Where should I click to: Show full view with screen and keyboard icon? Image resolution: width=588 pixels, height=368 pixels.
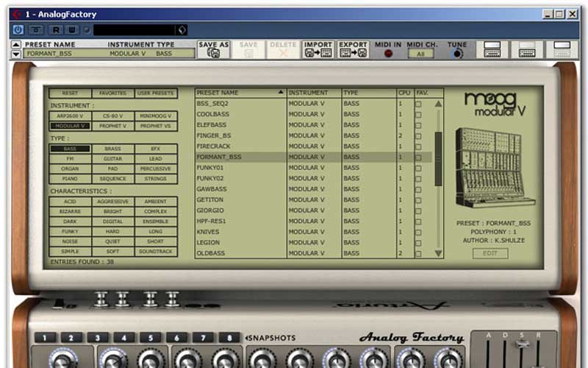[492, 49]
